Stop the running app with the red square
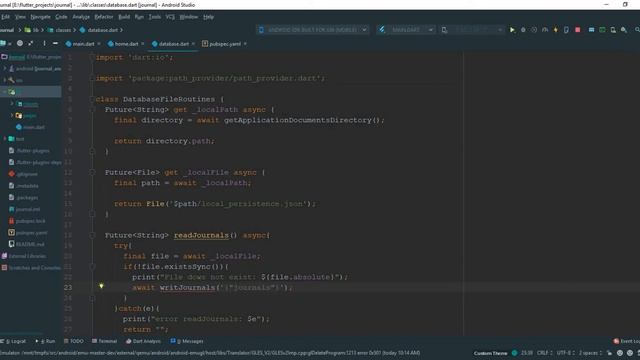 (x=578, y=30)
